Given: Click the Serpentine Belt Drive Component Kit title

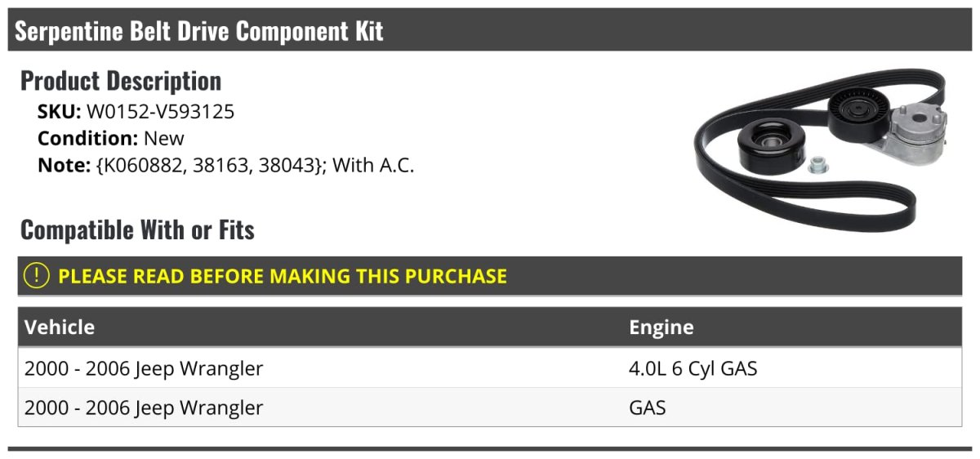Looking at the screenshot, I should pos(199,32).
